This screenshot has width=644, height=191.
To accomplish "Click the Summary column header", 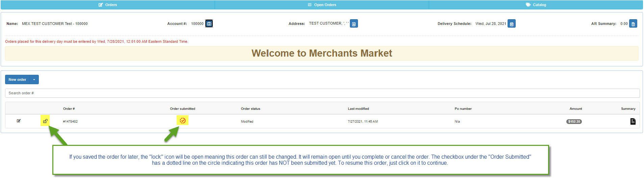I will pyautogui.click(x=628, y=109).
